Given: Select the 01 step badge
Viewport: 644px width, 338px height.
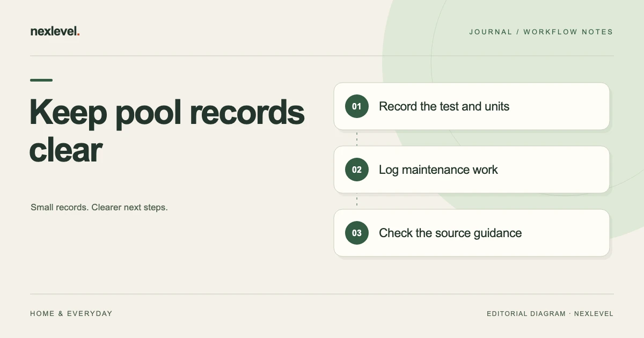Looking at the screenshot, I should coord(357,106).
